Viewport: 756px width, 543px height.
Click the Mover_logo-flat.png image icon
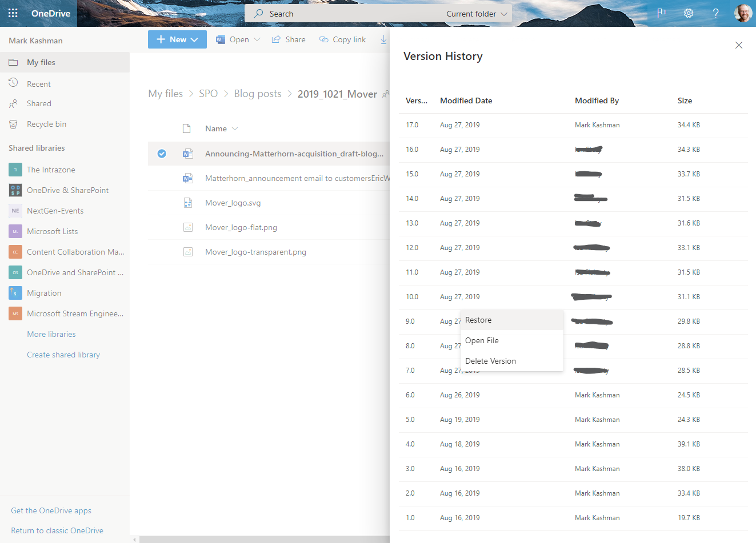[187, 227]
